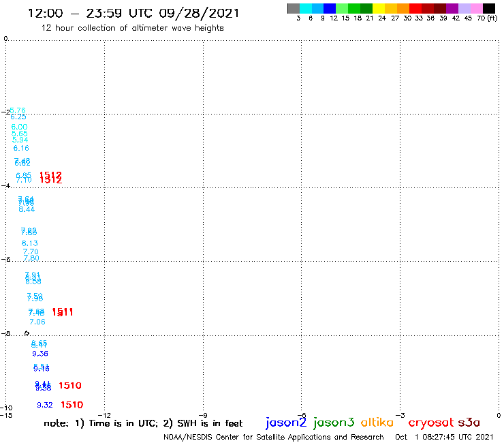Select the altika satellite legend label

tap(377, 423)
